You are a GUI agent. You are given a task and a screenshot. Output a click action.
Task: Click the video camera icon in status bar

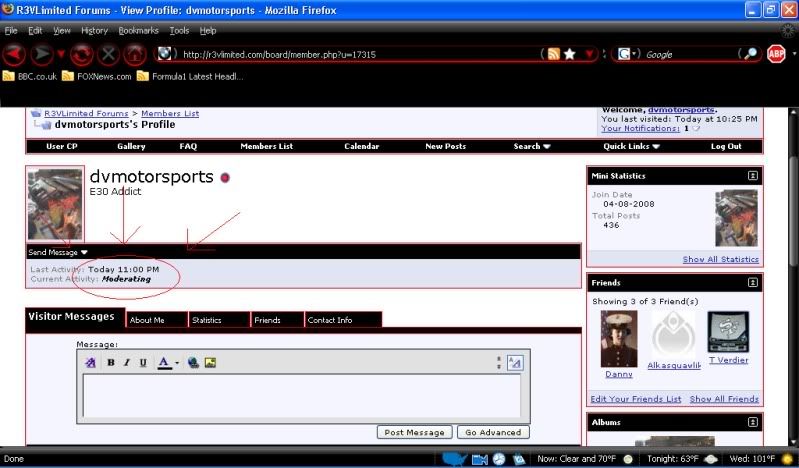(480, 459)
